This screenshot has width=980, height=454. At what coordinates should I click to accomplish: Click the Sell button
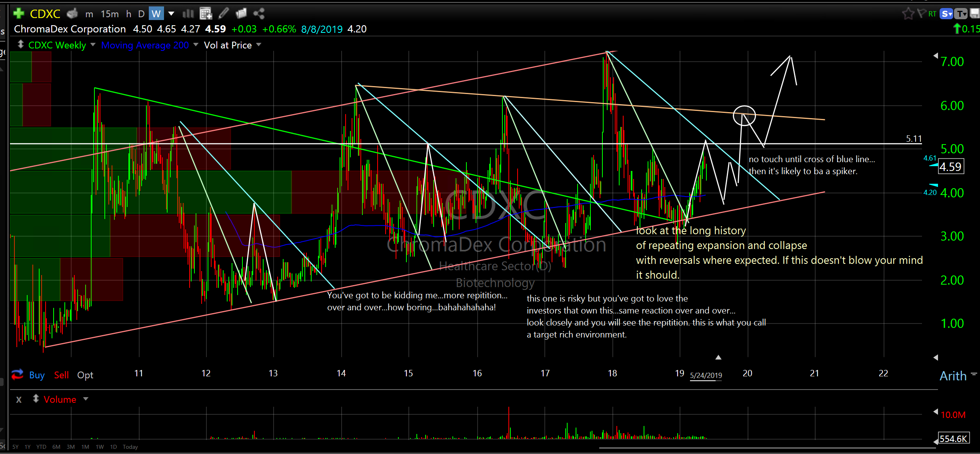coord(61,375)
